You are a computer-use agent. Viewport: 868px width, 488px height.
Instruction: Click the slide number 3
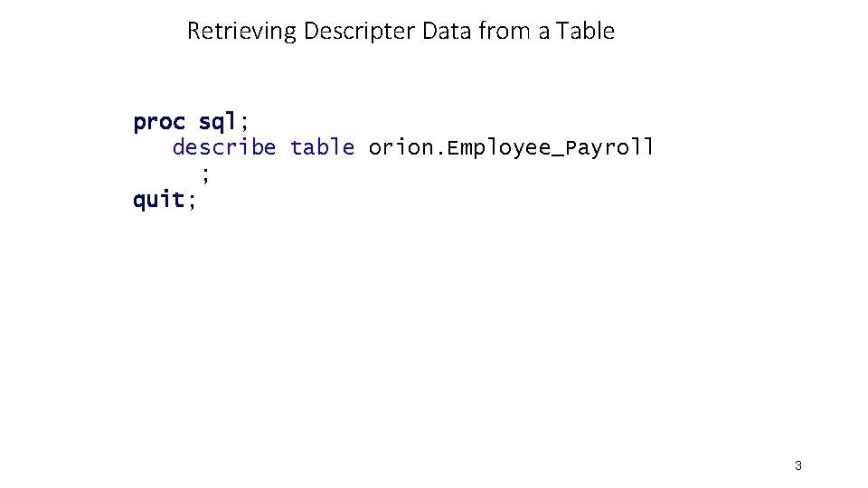(797, 466)
